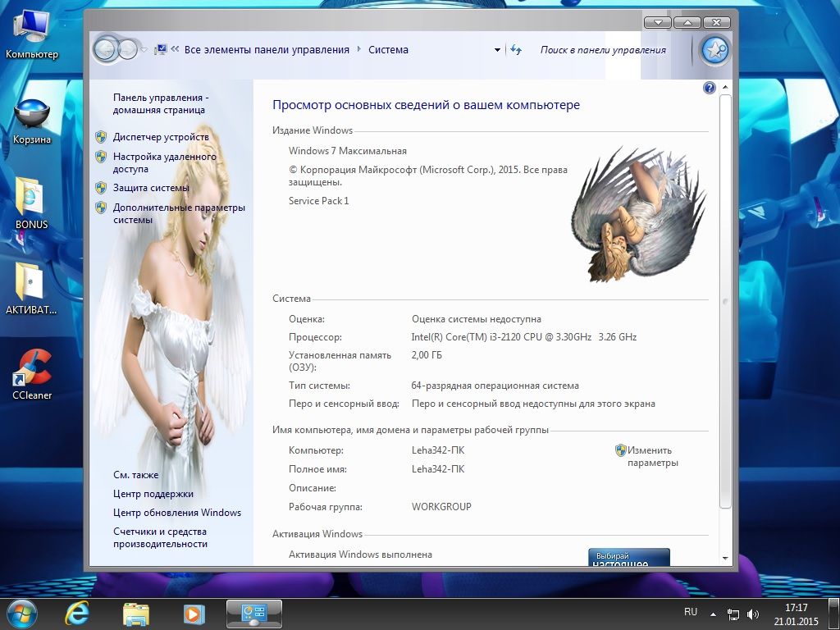Viewport: 840px width, 630px height.
Task: Click the '2,00 ГБ' memory value
Action: tap(427, 354)
